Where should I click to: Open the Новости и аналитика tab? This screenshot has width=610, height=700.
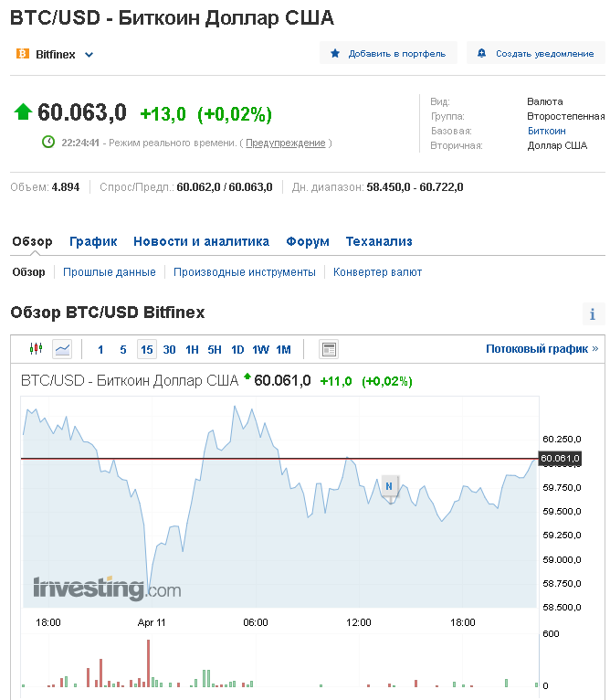[201, 241]
